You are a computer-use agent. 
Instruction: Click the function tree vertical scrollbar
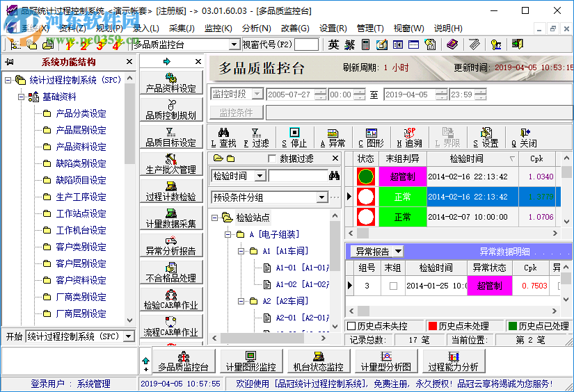coord(129,200)
